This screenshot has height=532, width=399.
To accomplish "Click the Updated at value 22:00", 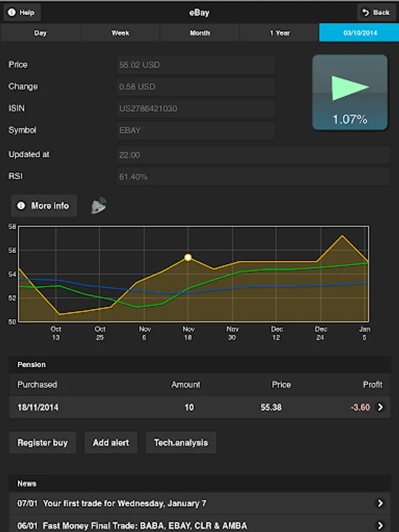I will pyautogui.click(x=254, y=155).
